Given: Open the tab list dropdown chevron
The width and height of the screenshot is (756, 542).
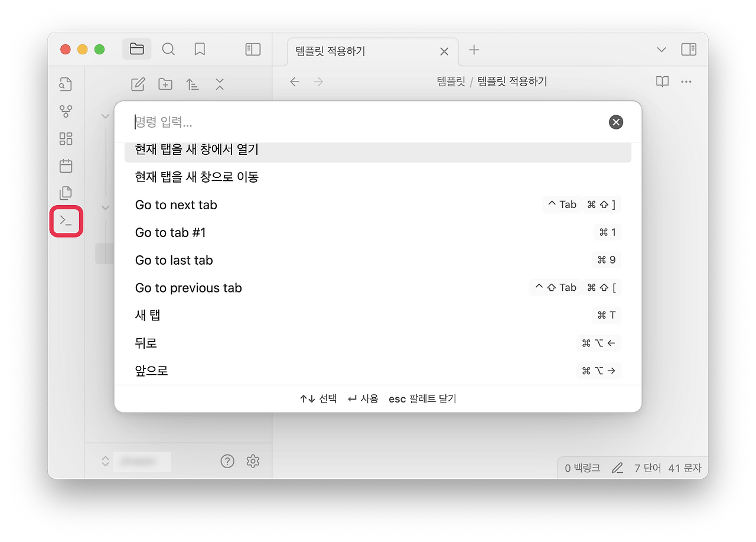Looking at the screenshot, I should [x=661, y=50].
